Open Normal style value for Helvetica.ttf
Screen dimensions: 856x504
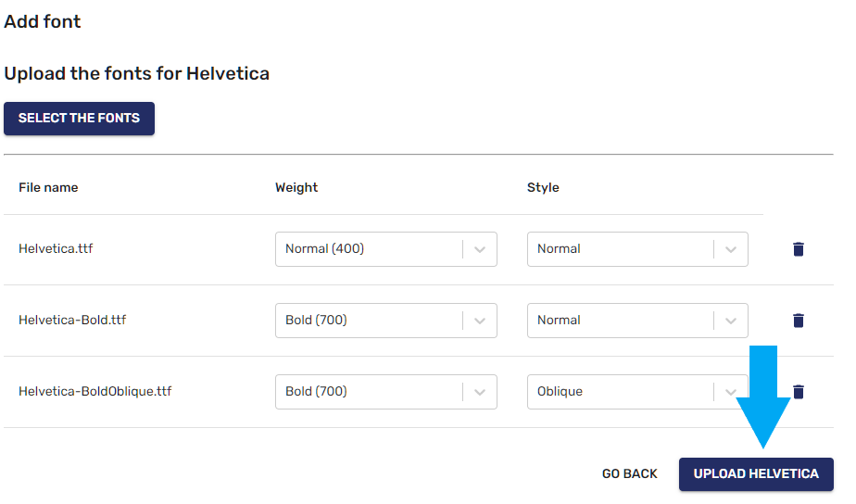637,249
